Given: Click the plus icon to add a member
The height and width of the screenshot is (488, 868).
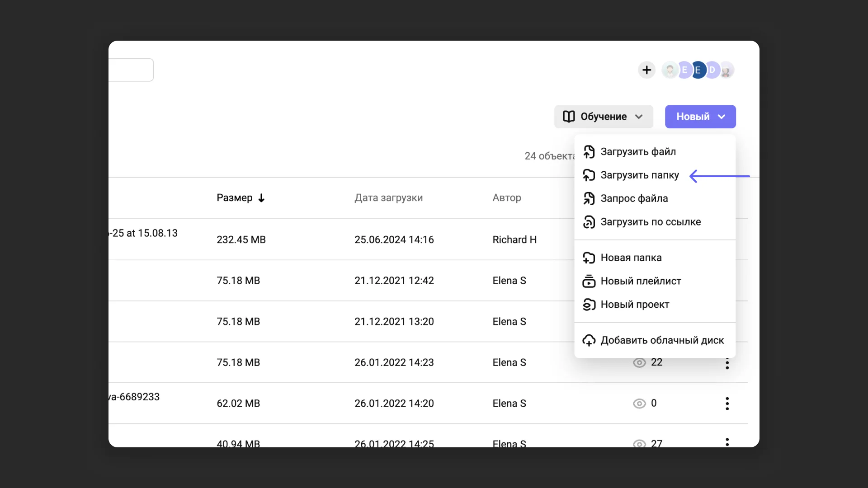Looking at the screenshot, I should [646, 70].
